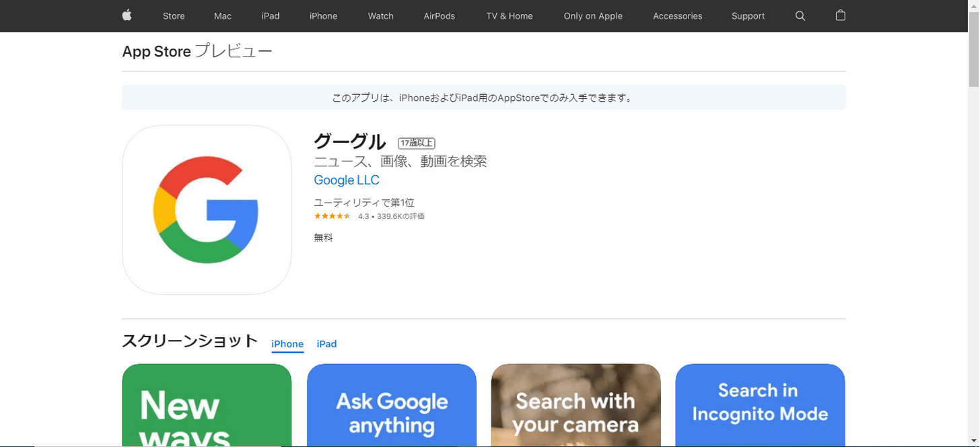The height and width of the screenshot is (447, 980).
Task: Click the ユーティリティで第1位 ranking text
Action: pyautogui.click(x=364, y=203)
